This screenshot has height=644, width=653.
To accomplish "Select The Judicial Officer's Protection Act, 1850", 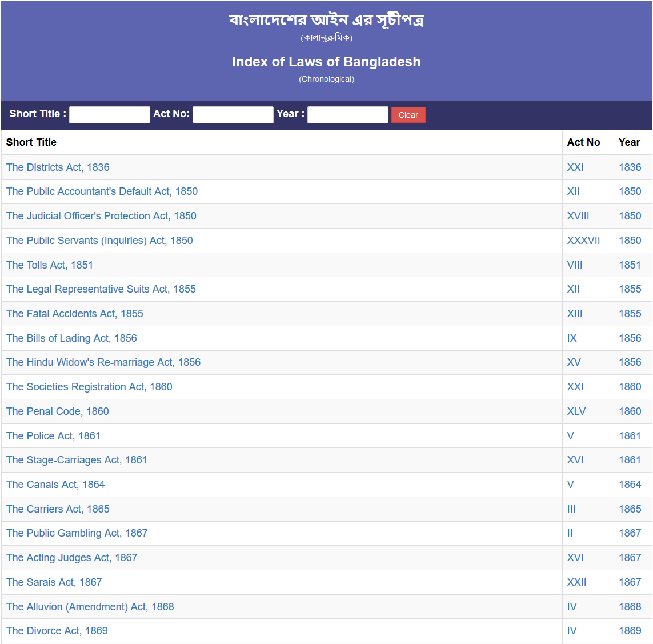I will (101, 216).
